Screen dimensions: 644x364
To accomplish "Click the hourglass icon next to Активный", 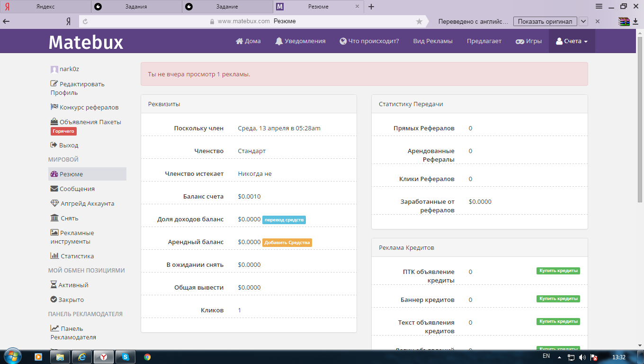I will [x=54, y=285].
